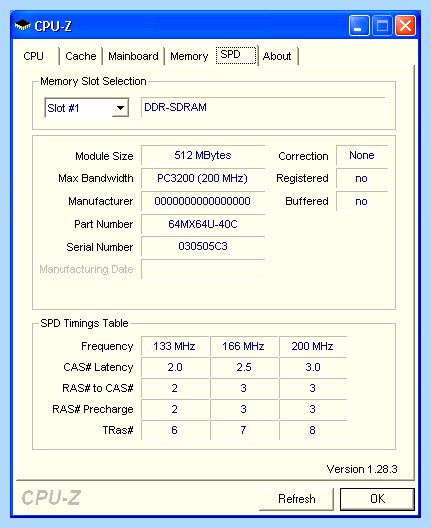Click the Max Bandwidth label
The width and height of the screenshot is (431, 528).
click(96, 178)
